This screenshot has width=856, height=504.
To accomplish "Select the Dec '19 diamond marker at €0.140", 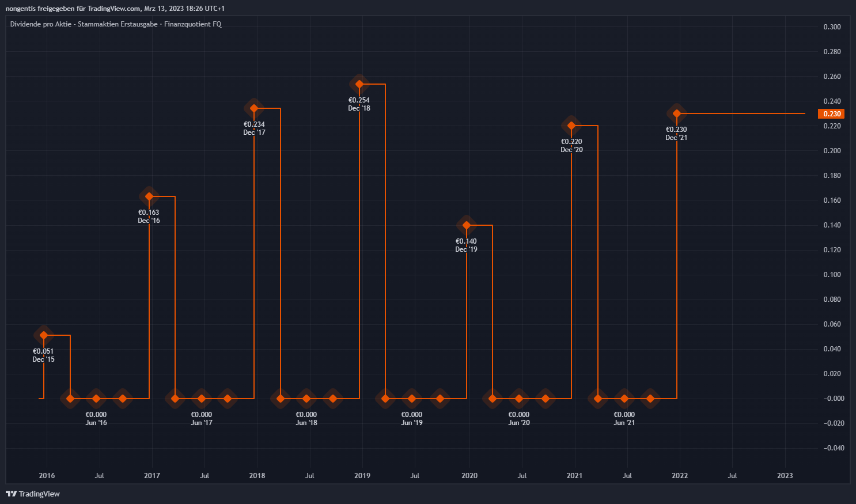I will point(467,225).
